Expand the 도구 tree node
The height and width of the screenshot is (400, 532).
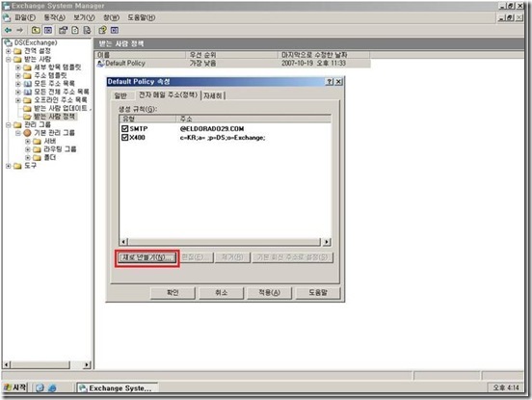9,166
